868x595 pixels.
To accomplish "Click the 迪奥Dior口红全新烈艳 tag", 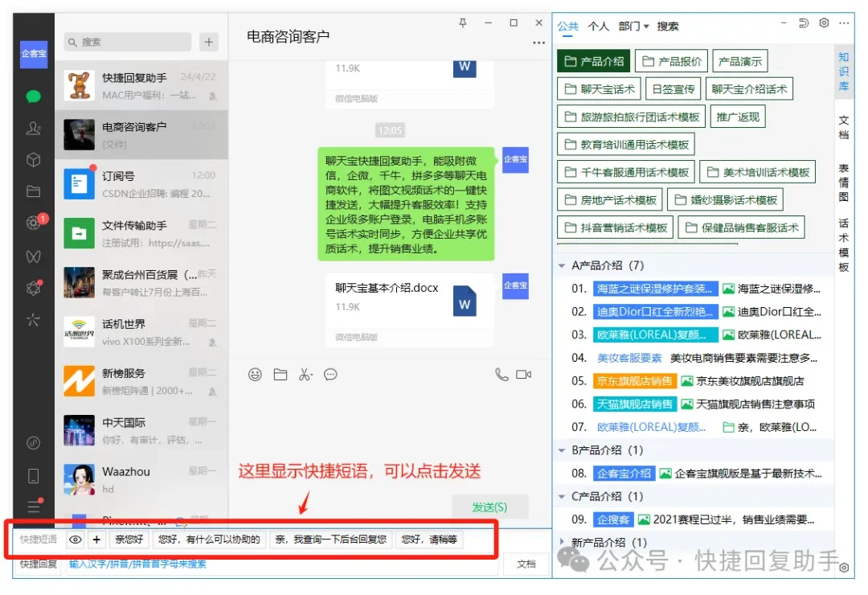I will point(656,312).
